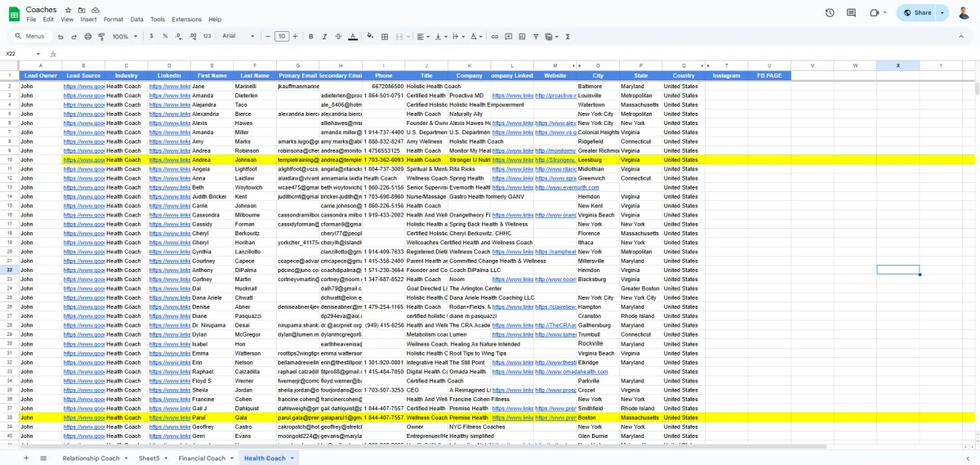Open the zoom level 100% dropdown
Viewport: 980px width, 465px height.
click(x=125, y=37)
